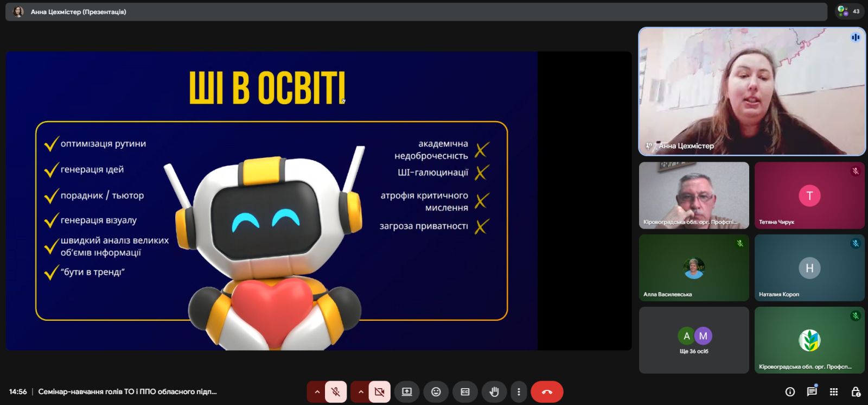Start presenting your screen

point(407,391)
